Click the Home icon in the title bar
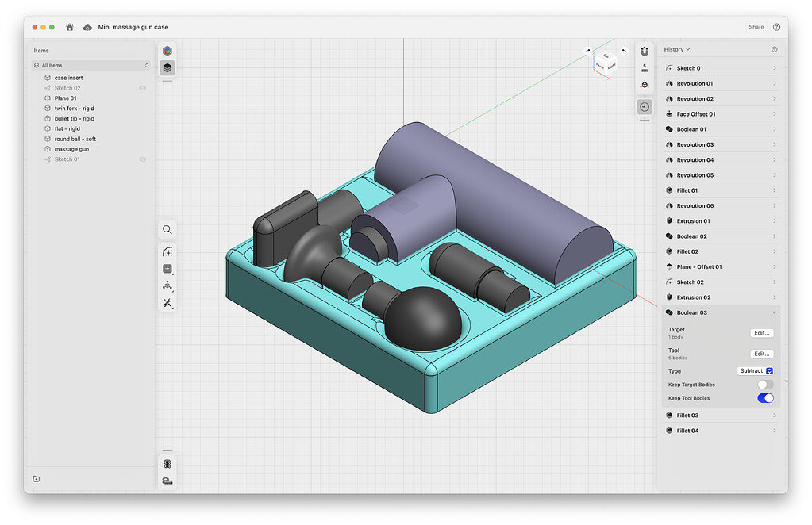The image size is (812, 525). coord(68,26)
